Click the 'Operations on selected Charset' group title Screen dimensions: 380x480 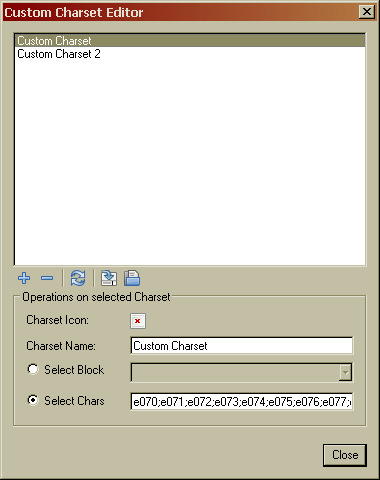click(x=96, y=297)
